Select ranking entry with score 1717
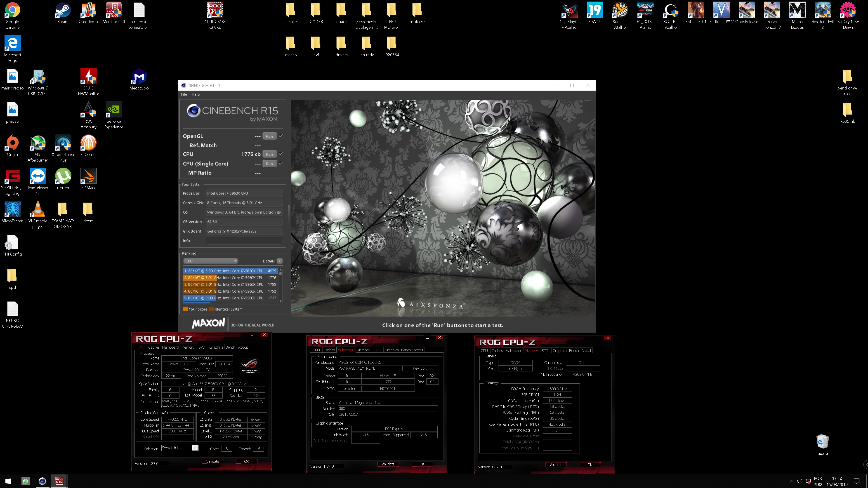868x488 pixels. coord(230,298)
